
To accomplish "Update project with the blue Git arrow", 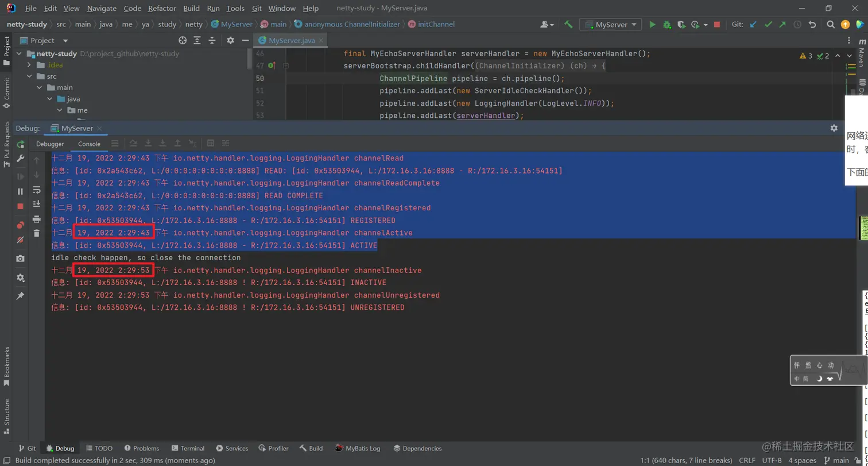I will 753,25.
